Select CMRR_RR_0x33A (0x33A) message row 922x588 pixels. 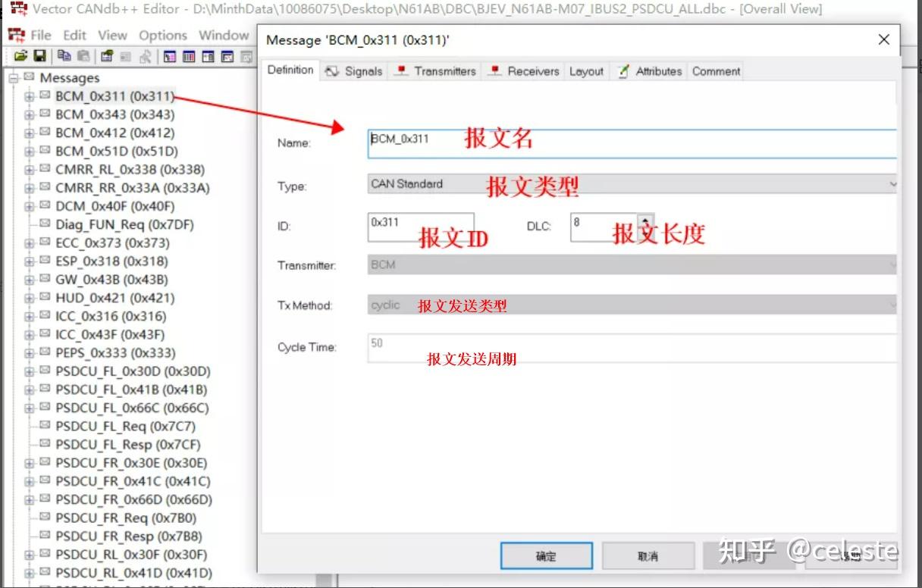[x=132, y=188]
